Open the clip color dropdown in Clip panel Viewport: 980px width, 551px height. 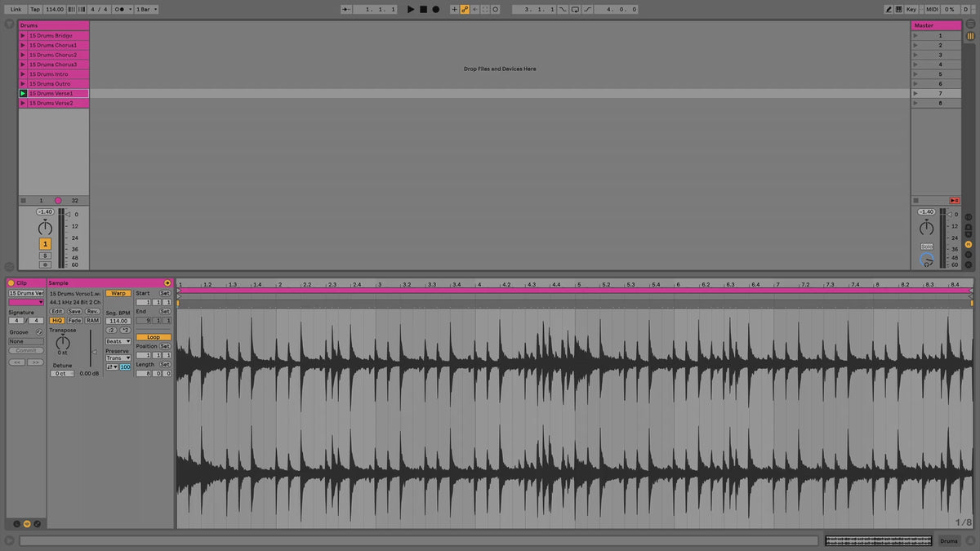pyautogui.click(x=24, y=302)
